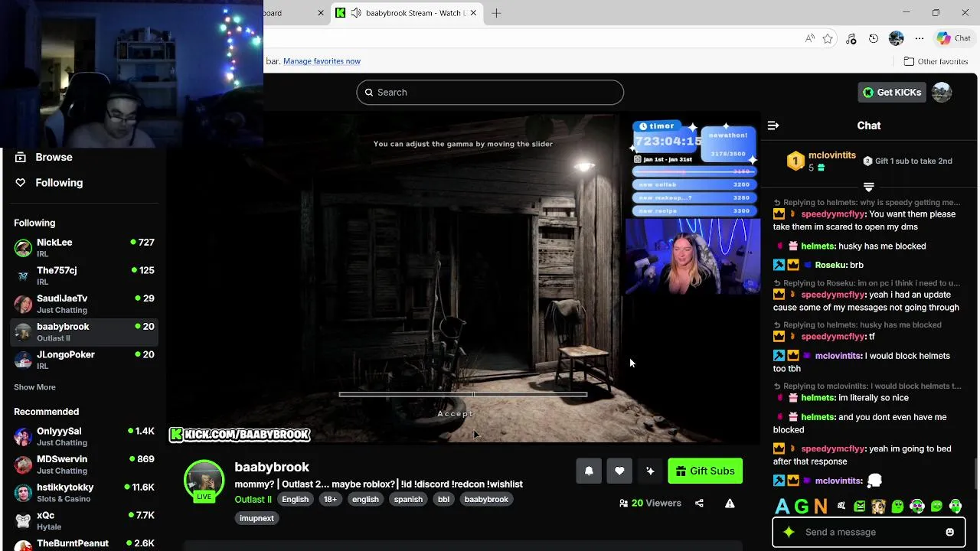
Task: Click the English language tag
Action: (x=295, y=500)
